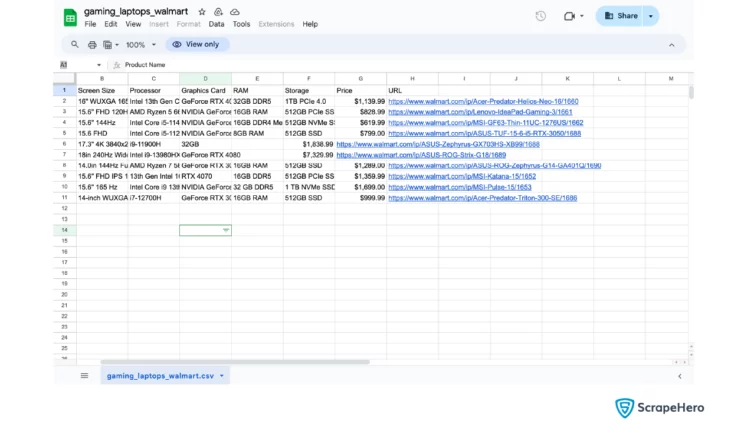This screenshot has width=744, height=437.
Task: Select the Graphics Card header cell
Action: point(205,90)
